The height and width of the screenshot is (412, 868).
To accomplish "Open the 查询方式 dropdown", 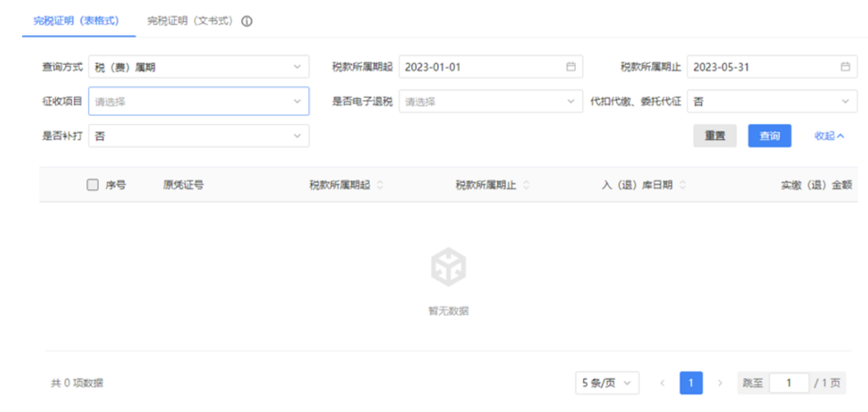I will point(198,67).
